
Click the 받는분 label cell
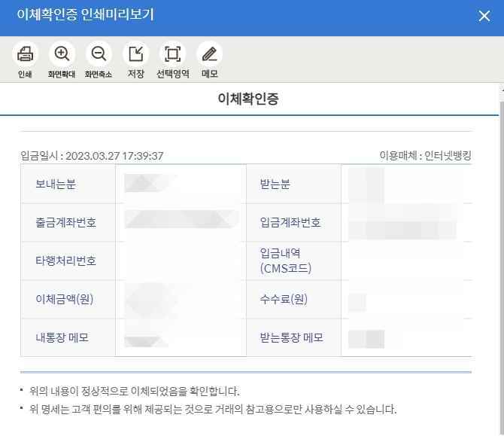(x=294, y=184)
